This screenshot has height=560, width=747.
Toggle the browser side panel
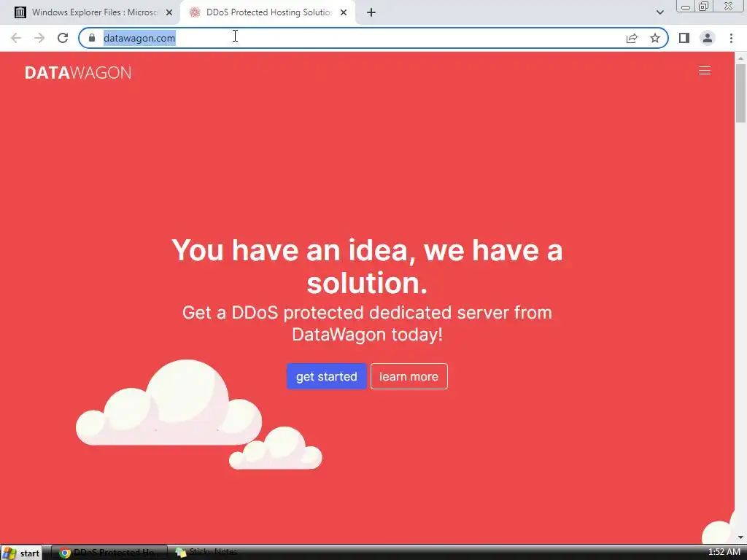click(684, 38)
